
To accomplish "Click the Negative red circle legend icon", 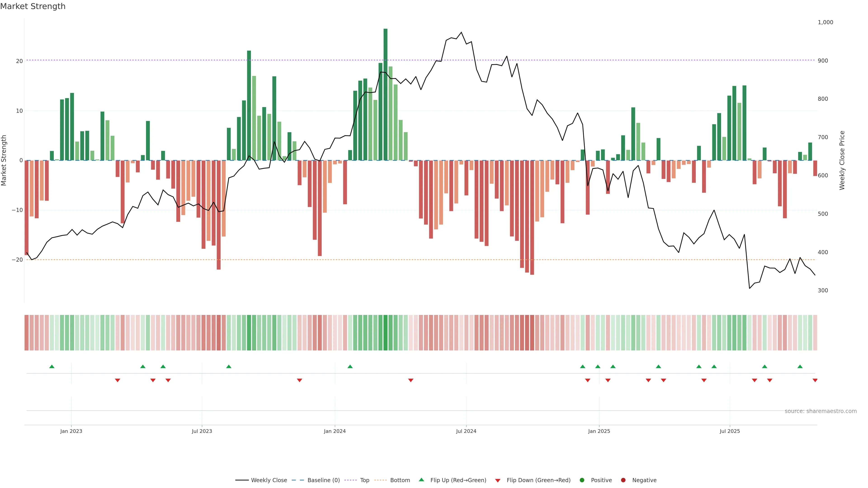I will coord(623,480).
